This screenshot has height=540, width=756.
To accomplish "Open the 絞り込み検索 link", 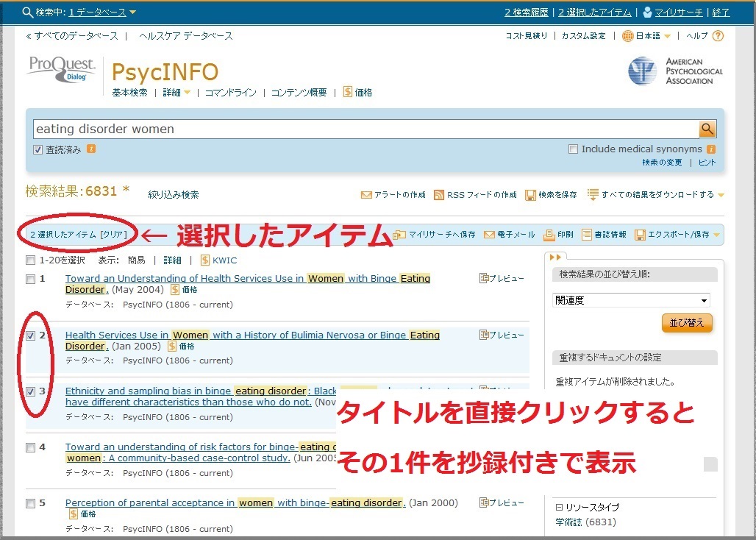I will pyautogui.click(x=174, y=195).
